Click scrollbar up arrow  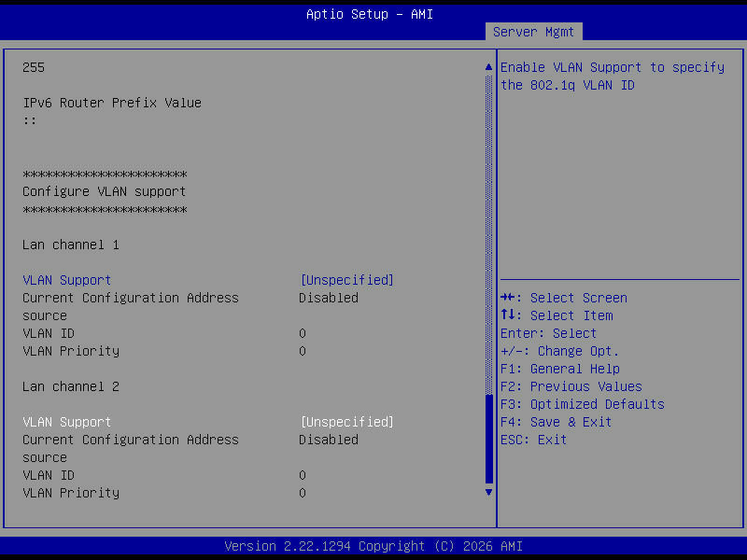pyautogui.click(x=488, y=66)
